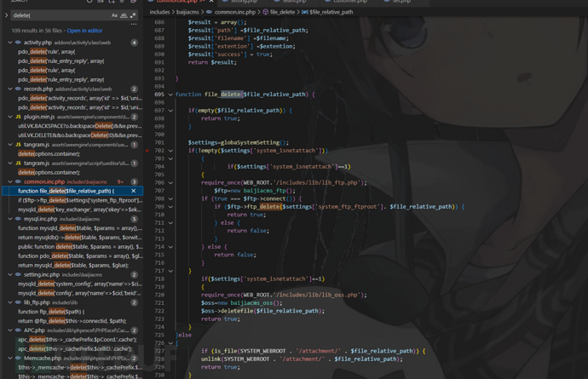The image size is (588, 379).
Task: Click PHP icon of APC.php
Action: (18, 330)
